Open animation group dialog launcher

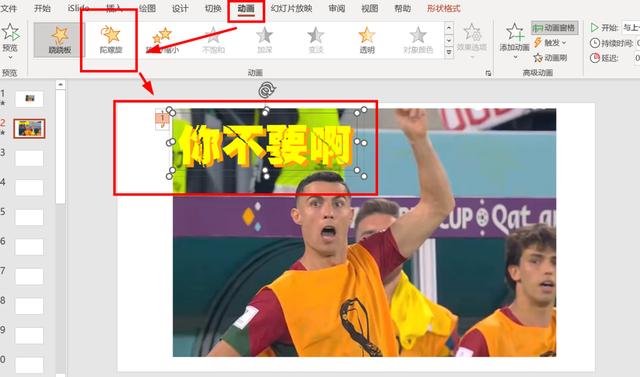(488, 73)
